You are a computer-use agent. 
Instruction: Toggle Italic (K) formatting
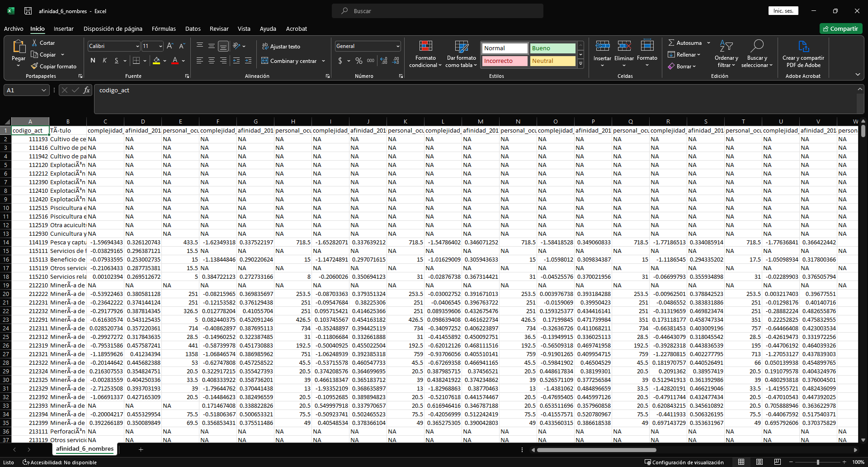[x=104, y=61]
